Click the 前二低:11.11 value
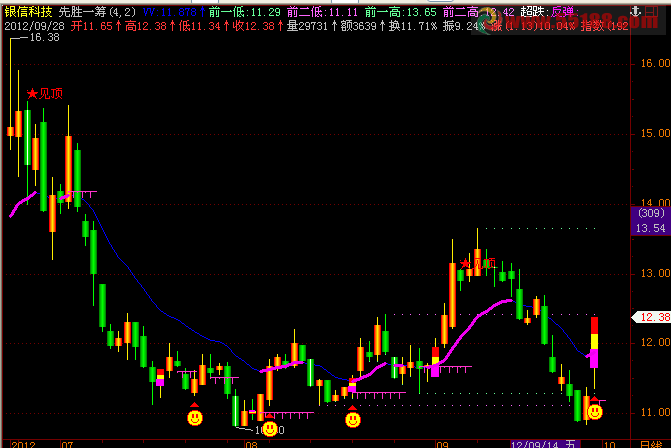671x448 pixels. click(322, 12)
